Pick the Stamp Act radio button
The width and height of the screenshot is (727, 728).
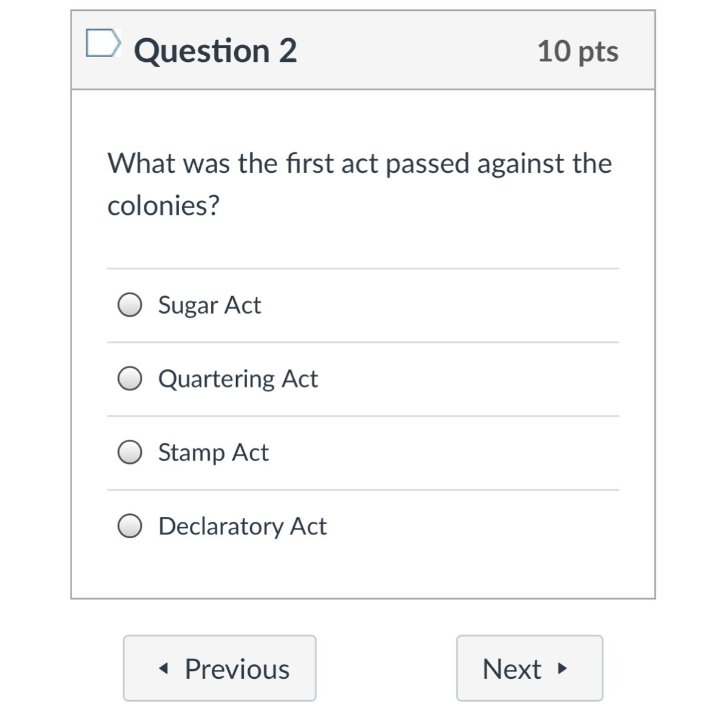130,453
